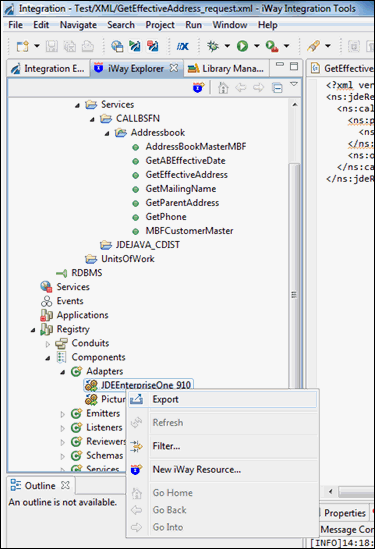The width and height of the screenshot is (375, 549).
Task: Open the File menu
Action: (15, 25)
